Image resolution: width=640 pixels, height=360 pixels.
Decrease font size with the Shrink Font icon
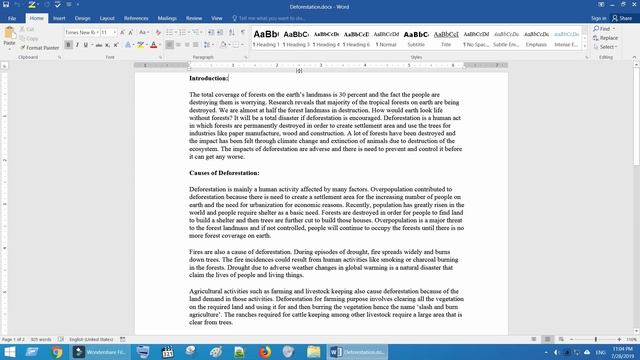(131, 32)
